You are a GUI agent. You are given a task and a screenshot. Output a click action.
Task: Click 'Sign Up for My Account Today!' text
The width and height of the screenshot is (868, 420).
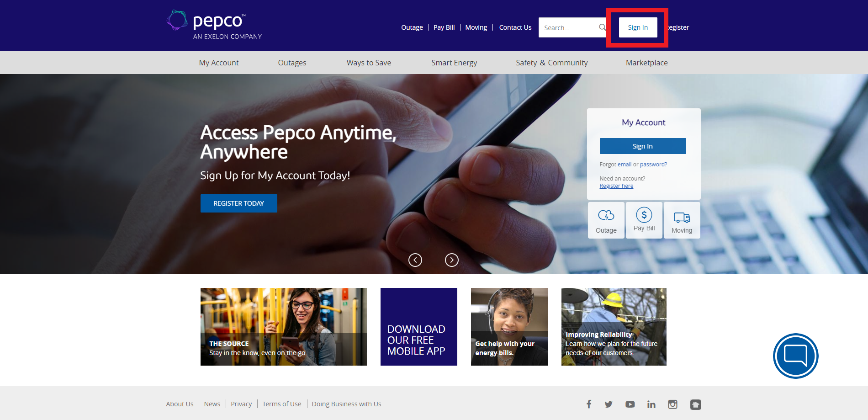[275, 175]
